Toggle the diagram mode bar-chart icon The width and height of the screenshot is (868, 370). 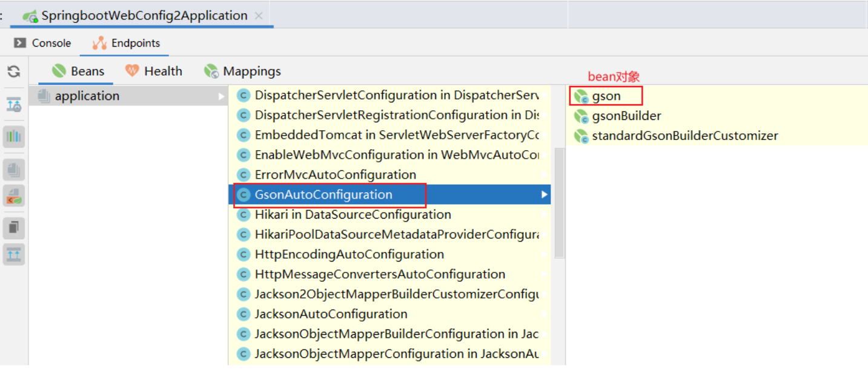14,137
